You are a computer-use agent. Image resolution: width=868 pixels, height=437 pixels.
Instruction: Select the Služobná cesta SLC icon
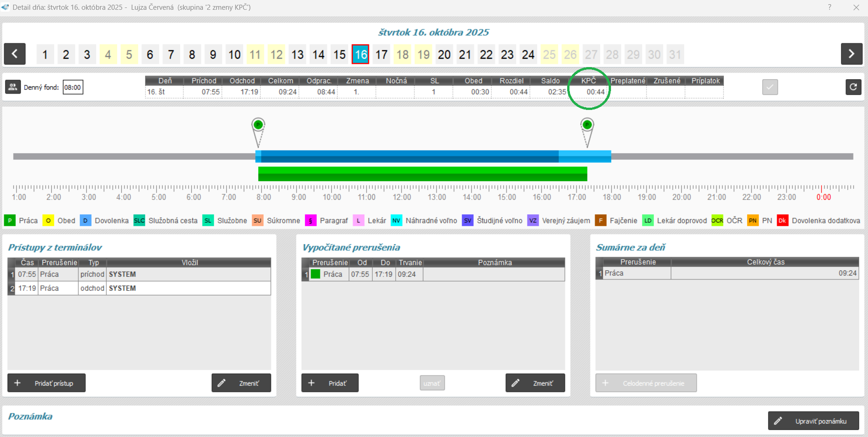(x=139, y=220)
